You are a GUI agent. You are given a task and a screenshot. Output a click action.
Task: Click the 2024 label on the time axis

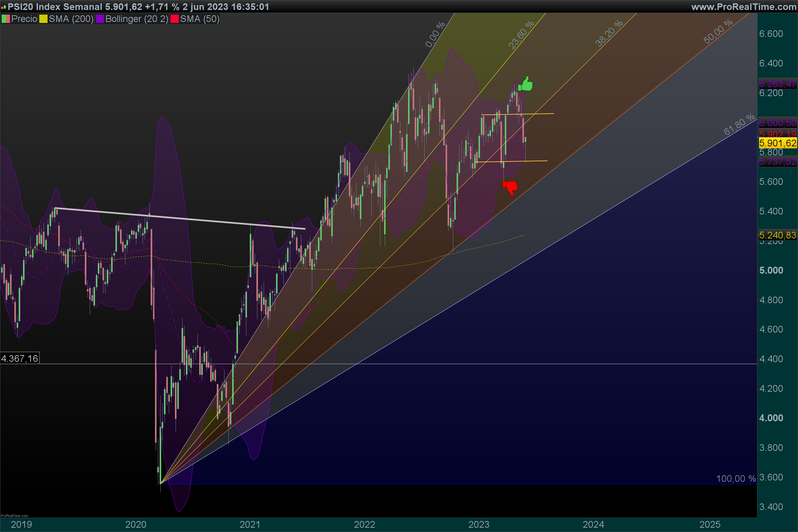pos(593,525)
